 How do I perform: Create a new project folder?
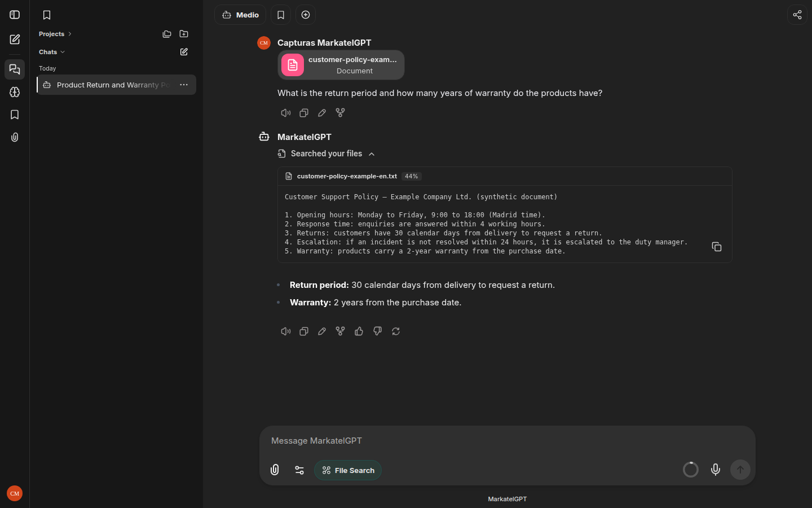point(184,34)
